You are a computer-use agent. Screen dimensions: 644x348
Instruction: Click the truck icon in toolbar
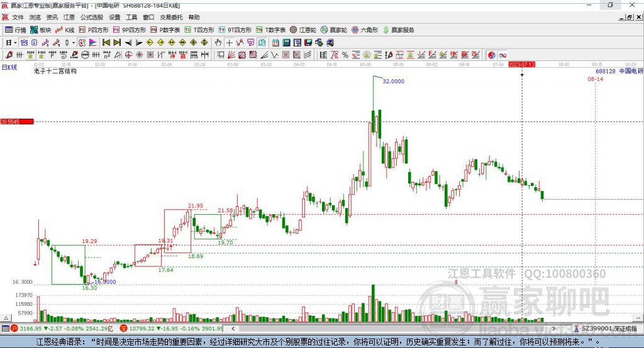[x=330, y=43]
